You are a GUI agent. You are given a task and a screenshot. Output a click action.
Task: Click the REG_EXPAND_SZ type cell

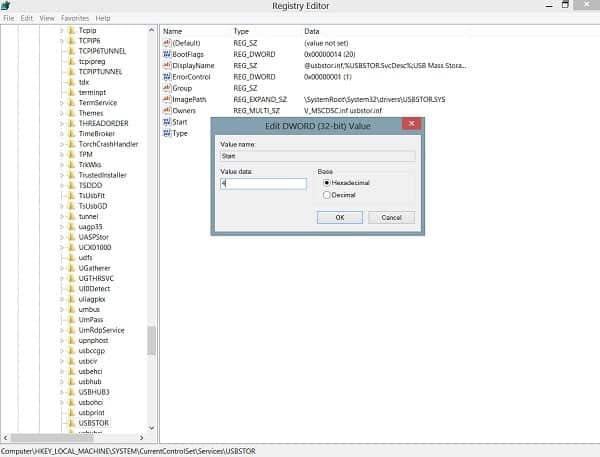260,100
